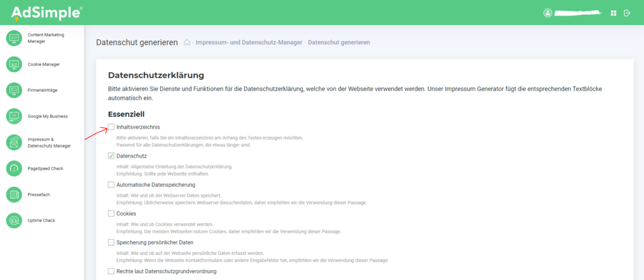Click the Content Marketing Manager sidebar icon
The image size is (644, 280).
click(14, 38)
